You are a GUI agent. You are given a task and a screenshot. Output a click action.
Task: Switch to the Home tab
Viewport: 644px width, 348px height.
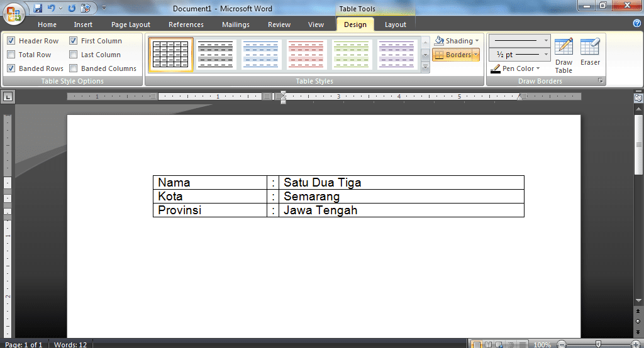coord(47,24)
